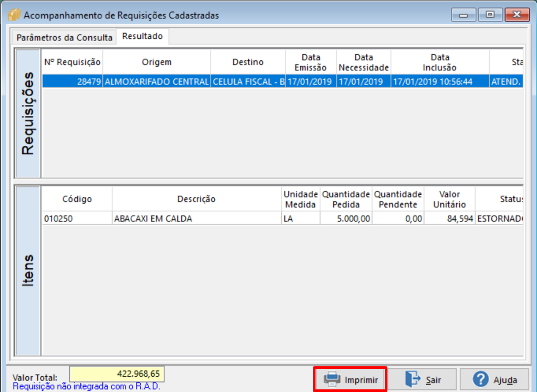Click the Descrição column header
The width and height of the screenshot is (537, 392).
click(196, 199)
